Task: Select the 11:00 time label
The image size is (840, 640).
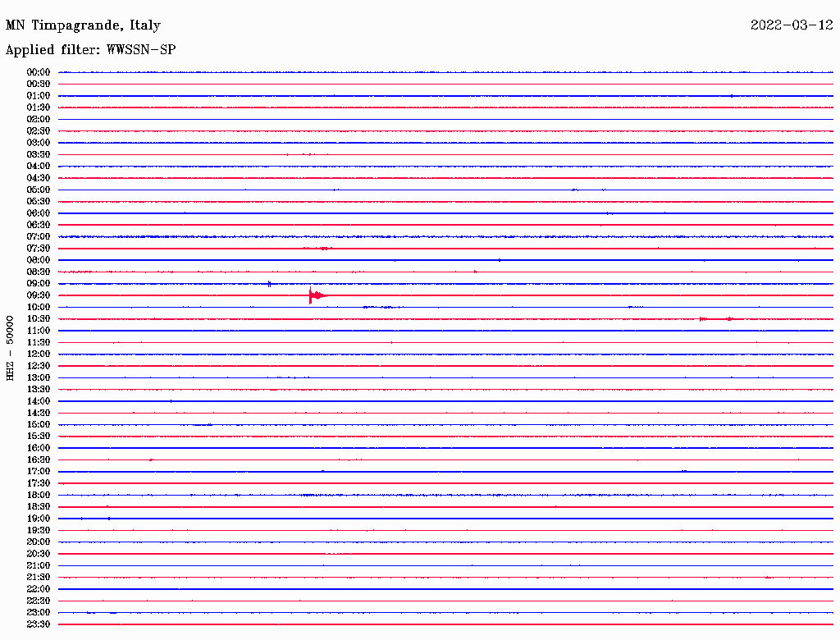Action: 39,331
